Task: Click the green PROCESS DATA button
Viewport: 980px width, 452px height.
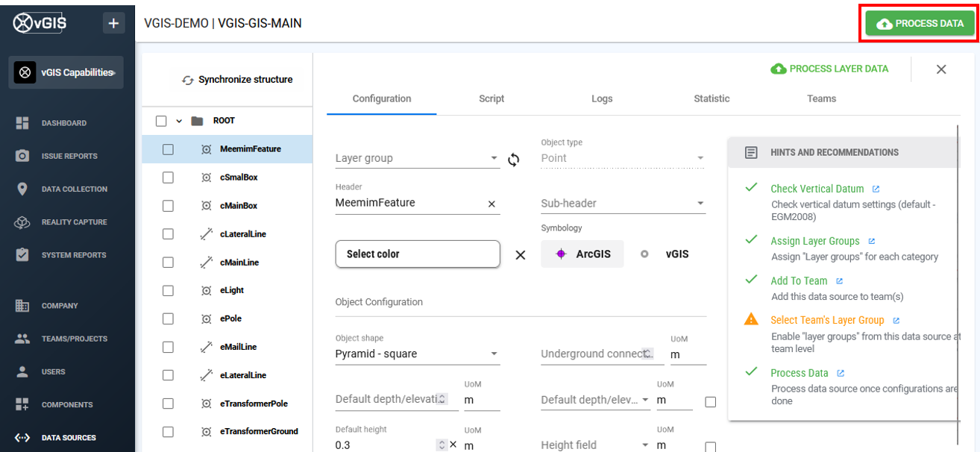Action: click(x=920, y=24)
